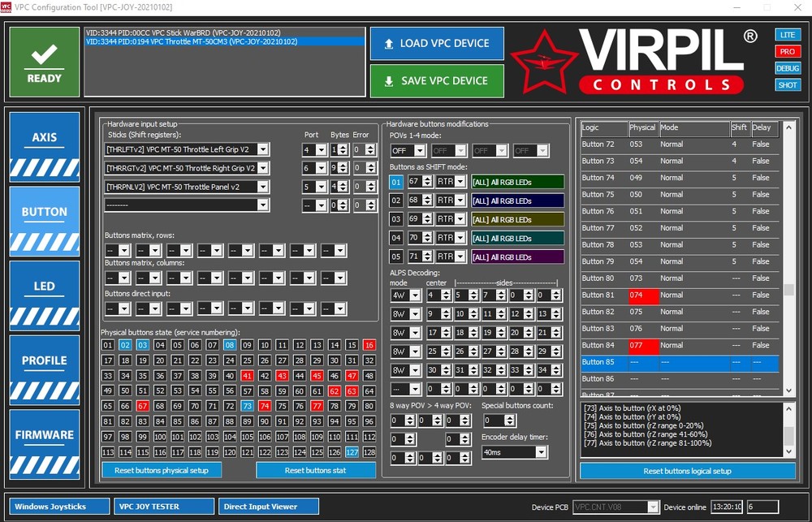Open the VPC JOY TESTER
This screenshot has height=522, width=812.
164,507
